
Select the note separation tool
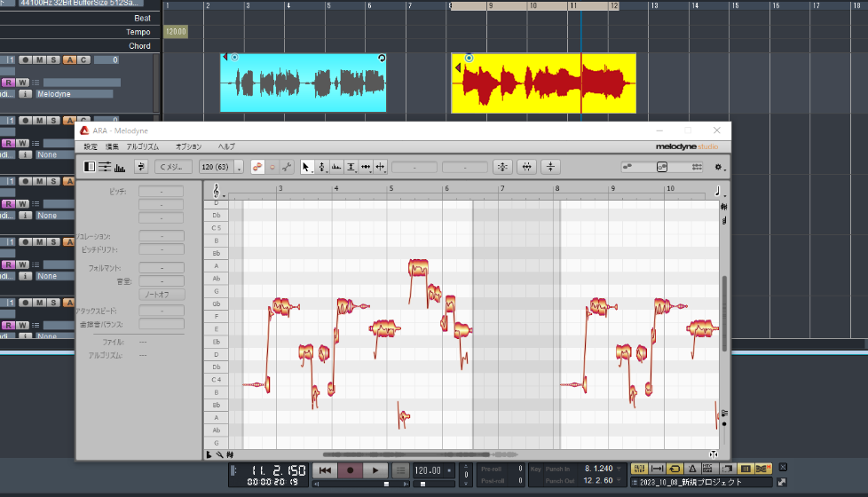[380, 167]
